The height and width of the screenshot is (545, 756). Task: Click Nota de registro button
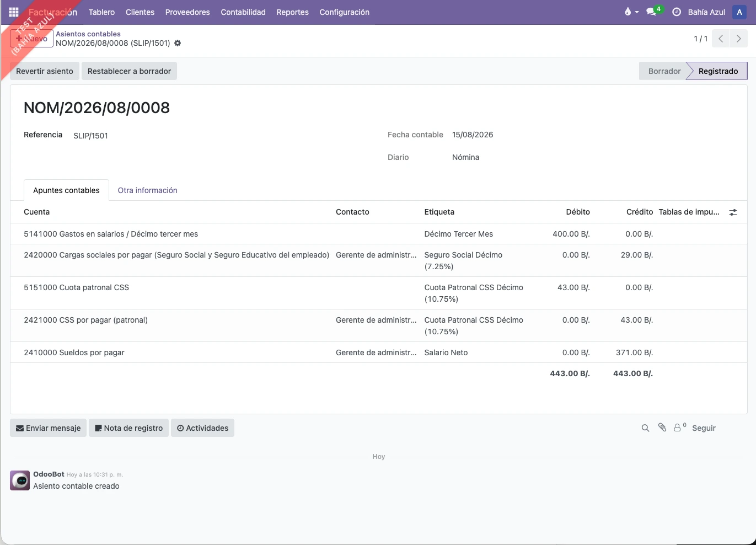coord(129,428)
